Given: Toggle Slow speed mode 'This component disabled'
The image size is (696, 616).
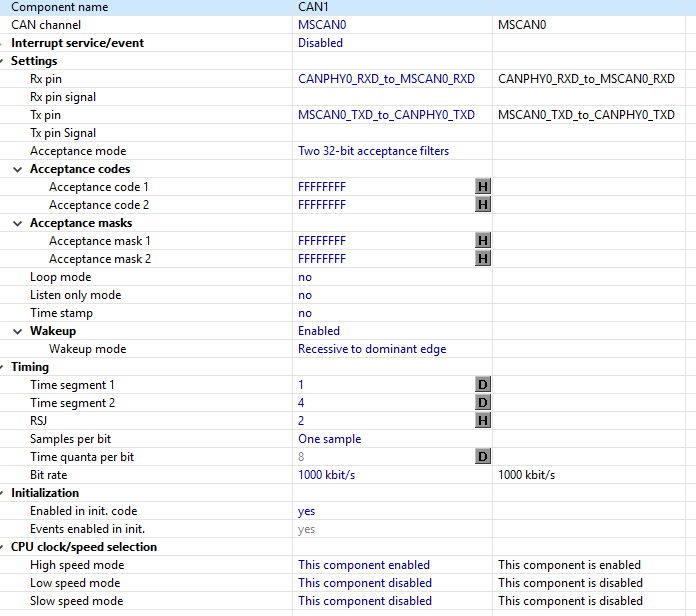Looking at the screenshot, I should tap(365, 601).
